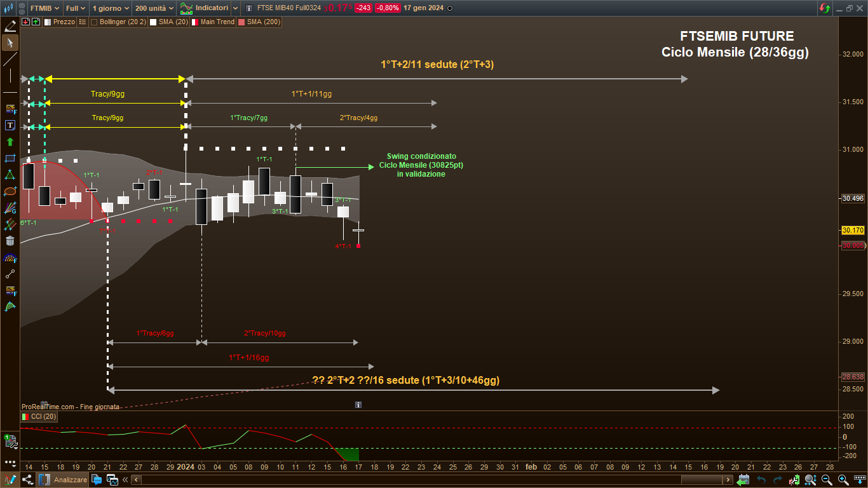The image size is (868, 488).
Task: Click the circle status toggle after date
Action: (451, 8)
